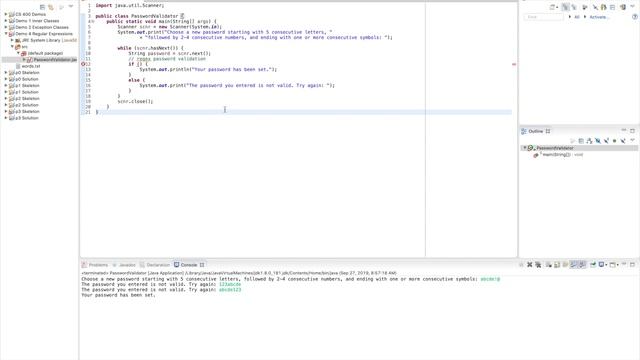Open Outline view menu chevron
640x360 pixels.
[632, 140]
